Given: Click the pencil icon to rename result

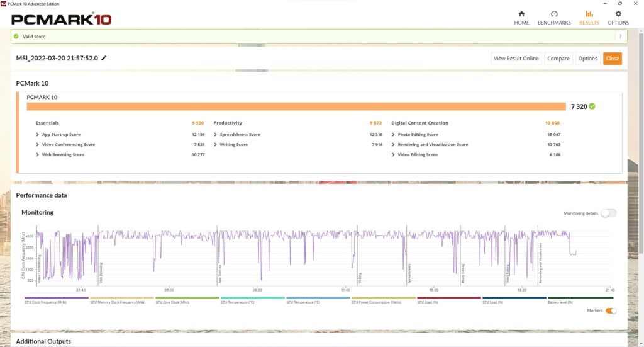Looking at the screenshot, I should point(104,58).
